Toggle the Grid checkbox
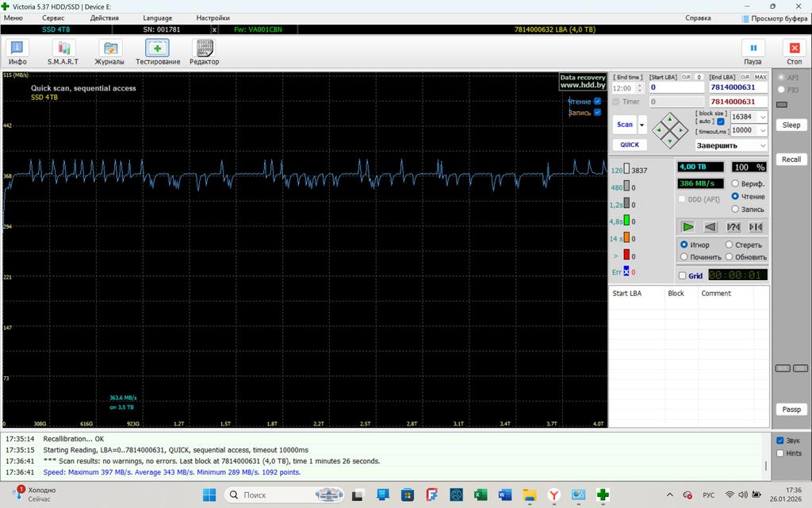Viewport: 812px width, 508px height. pyautogui.click(x=683, y=276)
